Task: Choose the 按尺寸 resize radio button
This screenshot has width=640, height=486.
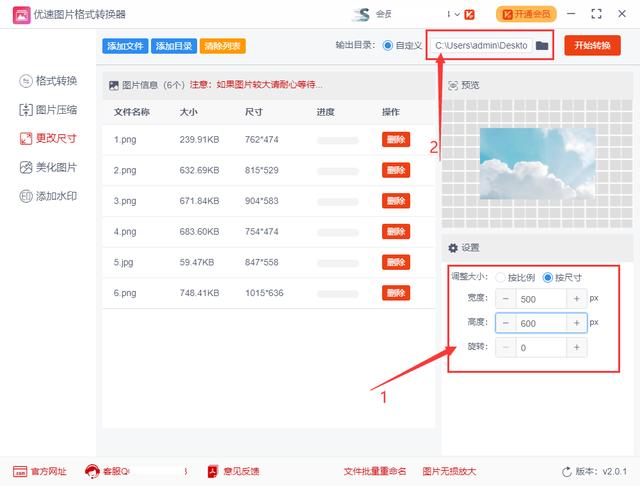Action: 547,277
